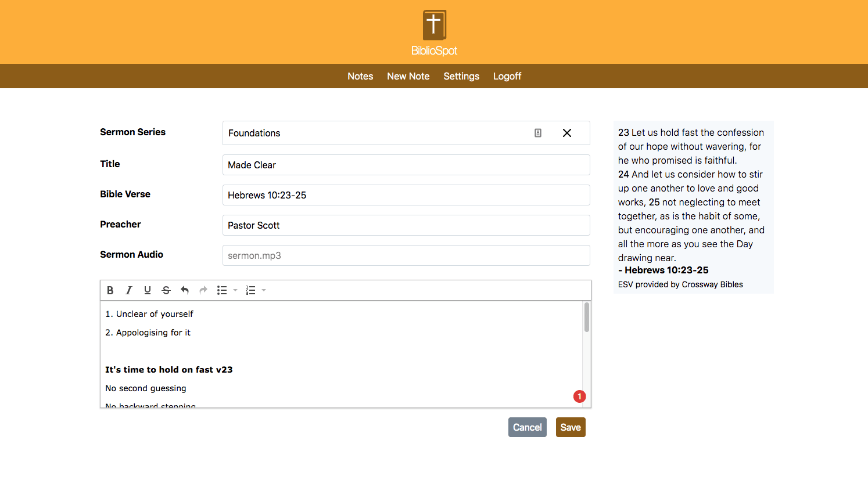
Task: Toggle strikethrough formatting in editor toolbar
Action: 166,290
